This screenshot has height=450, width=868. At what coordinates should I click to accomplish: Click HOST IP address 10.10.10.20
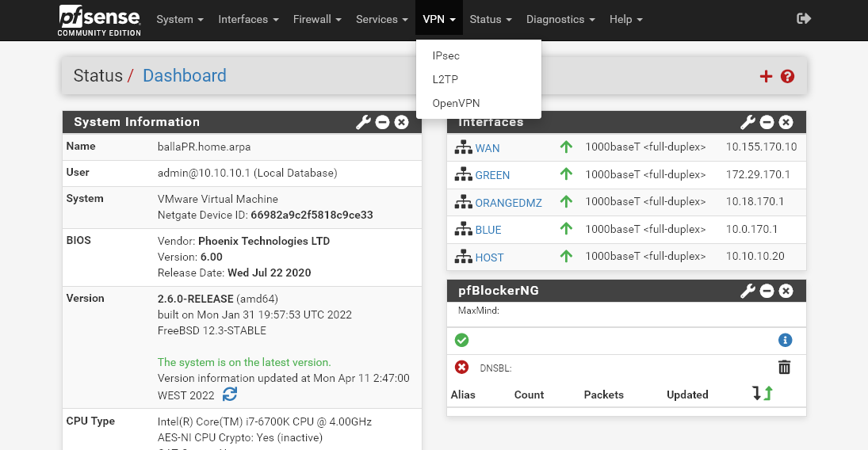(x=755, y=256)
